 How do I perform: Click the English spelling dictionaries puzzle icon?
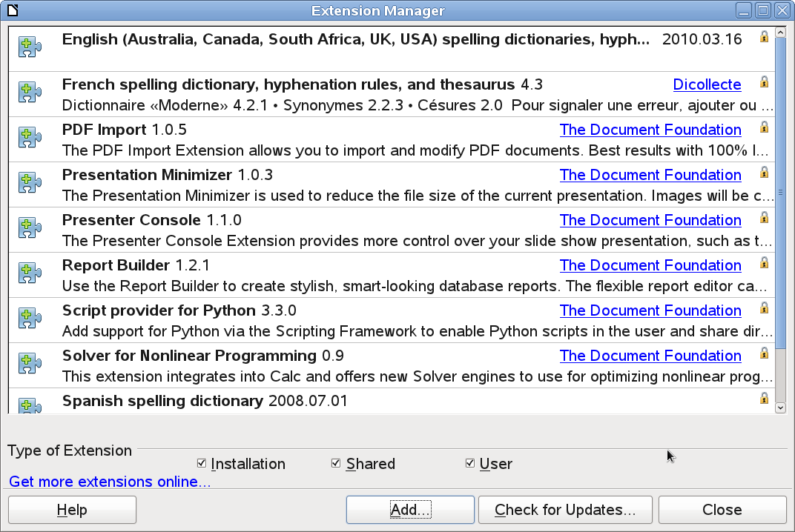30,47
